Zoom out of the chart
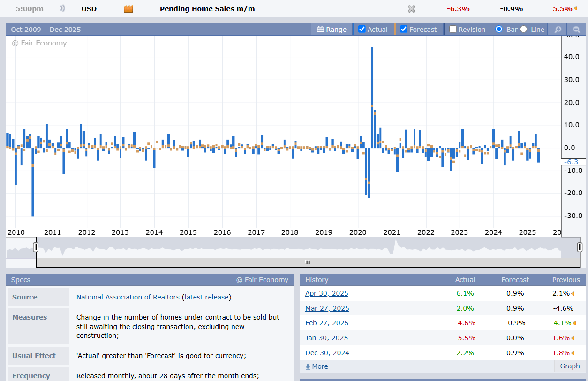The height and width of the screenshot is (381, 588). point(576,30)
